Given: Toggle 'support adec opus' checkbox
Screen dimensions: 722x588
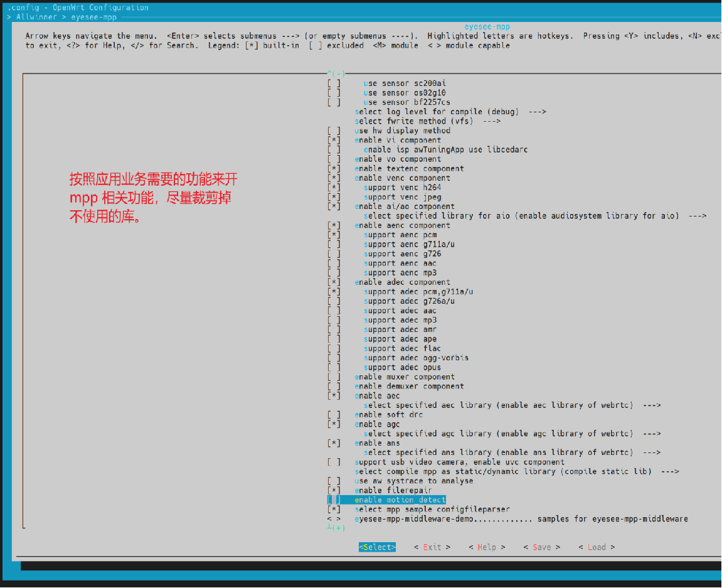Looking at the screenshot, I should click(334, 368).
